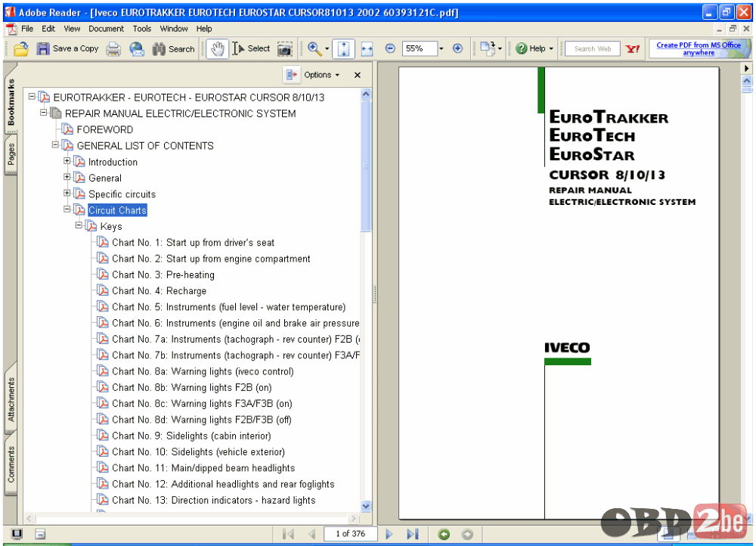756x546 pixels.
Task: Click bookmarks panel scroll up arrow
Action: [366, 94]
